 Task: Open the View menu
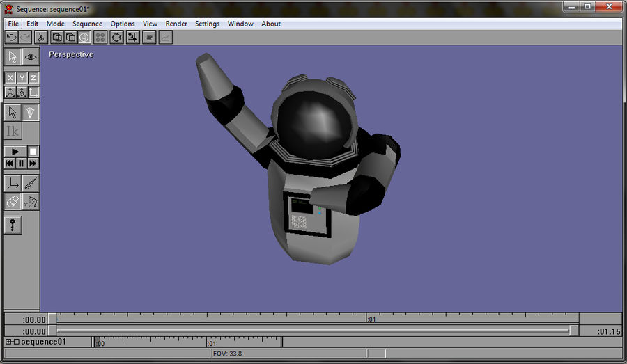click(x=150, y=24)
